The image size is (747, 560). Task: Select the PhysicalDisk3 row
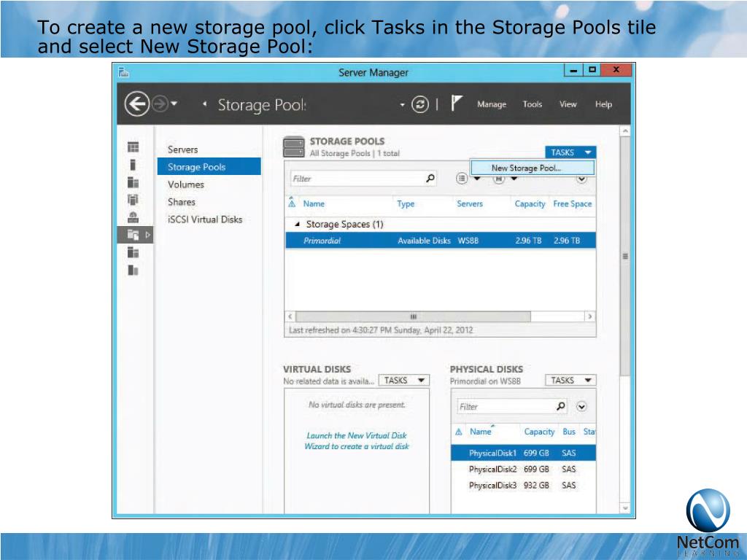pyautogui.click(x=523, y=485)
